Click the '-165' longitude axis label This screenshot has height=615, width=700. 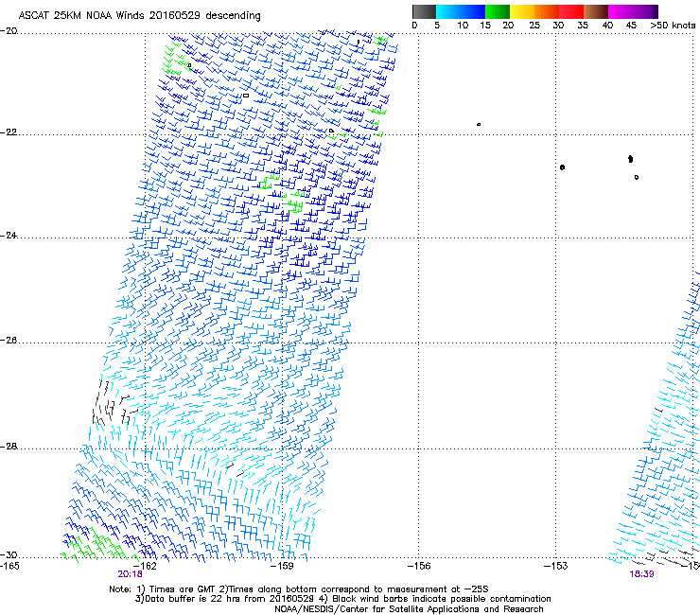pyautogui.click(x=9, y=566)
